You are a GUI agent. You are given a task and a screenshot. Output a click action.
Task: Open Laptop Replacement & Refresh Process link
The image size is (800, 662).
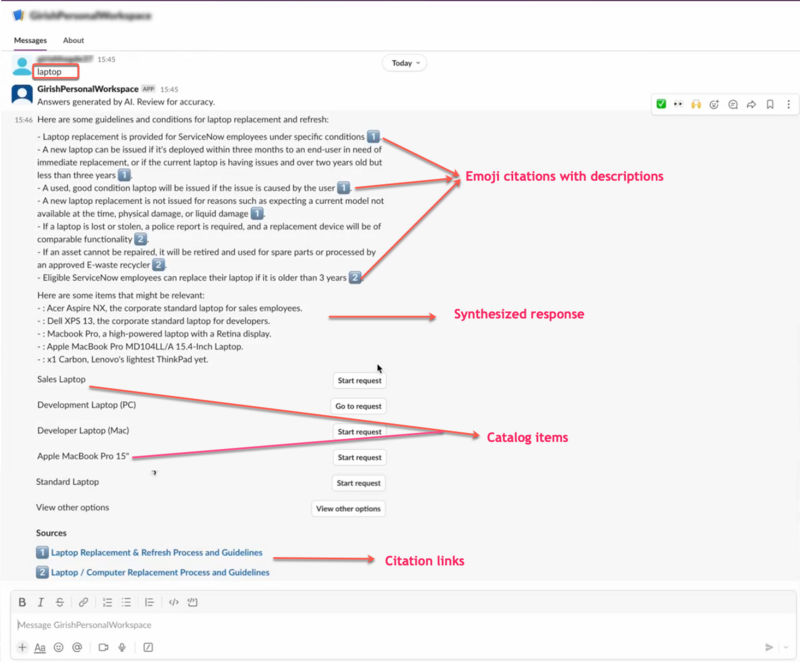tap(157, 552)
